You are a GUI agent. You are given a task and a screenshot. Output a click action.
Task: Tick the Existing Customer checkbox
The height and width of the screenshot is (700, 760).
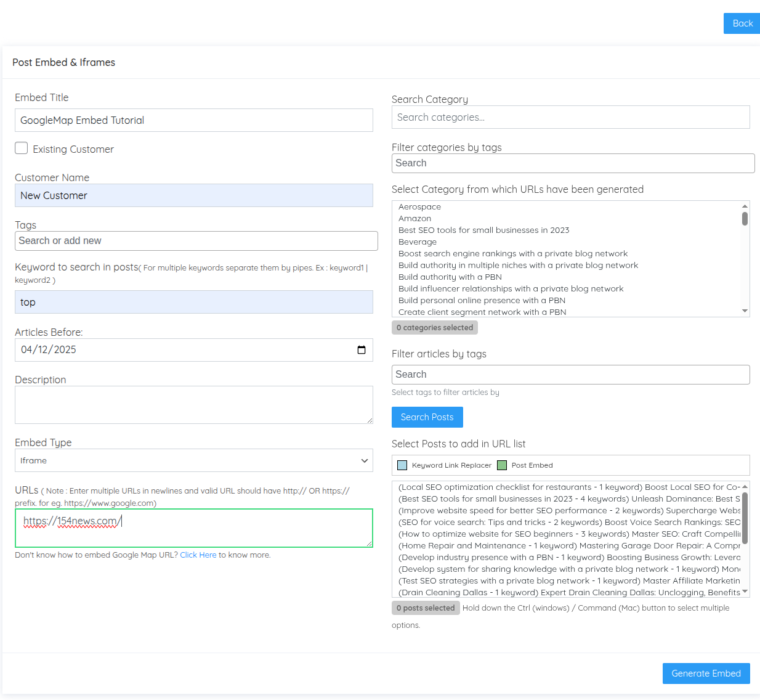pyautogui.click(x=22, y=149)
